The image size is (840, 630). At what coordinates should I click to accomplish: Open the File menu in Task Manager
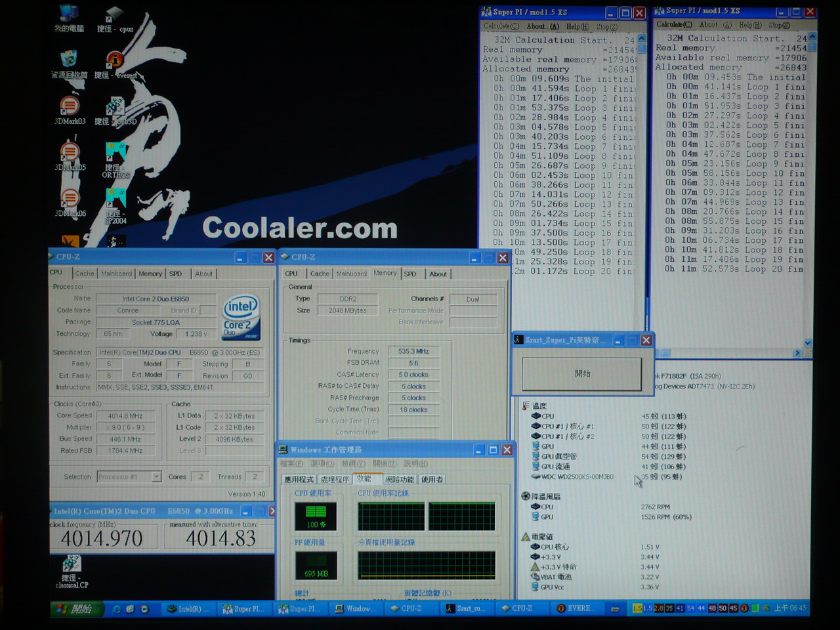[292, 463]
